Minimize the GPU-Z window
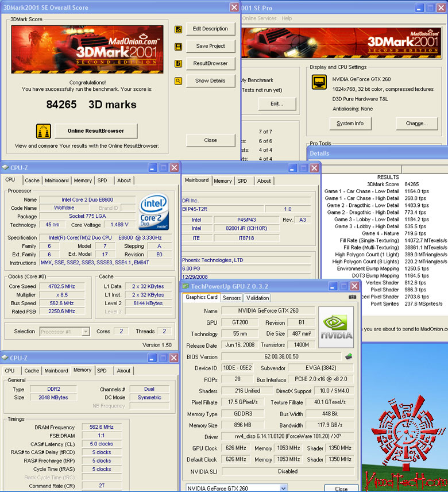 [x=333, y=286]
